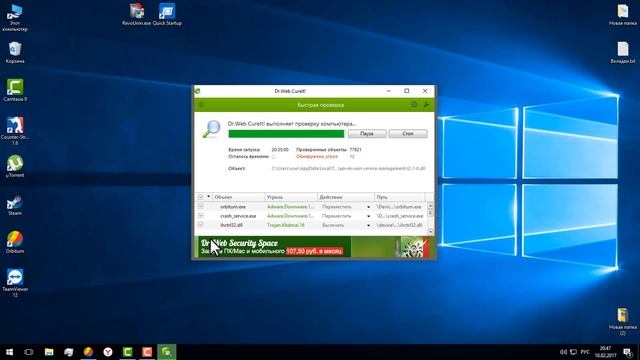Image resolution: width=640 pixels, height=360 pixels.
Task: Open selection dropdown arrow in table header
Action: click(x=209, y=197)
